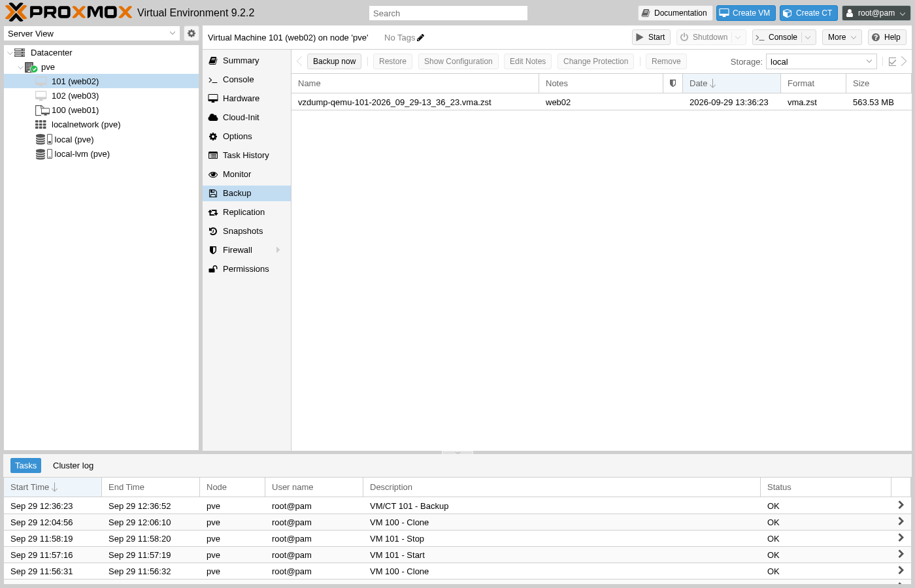Edit tags with the pencil icon
This screenshot has height=588, width=915.
421,37
